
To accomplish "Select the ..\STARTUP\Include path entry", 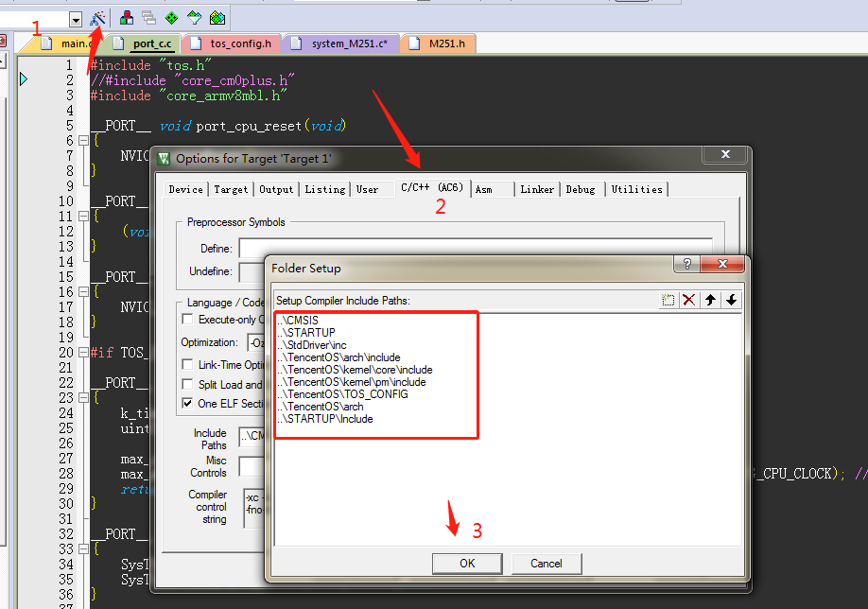I will pyautogui.click(x=325, y=419).
